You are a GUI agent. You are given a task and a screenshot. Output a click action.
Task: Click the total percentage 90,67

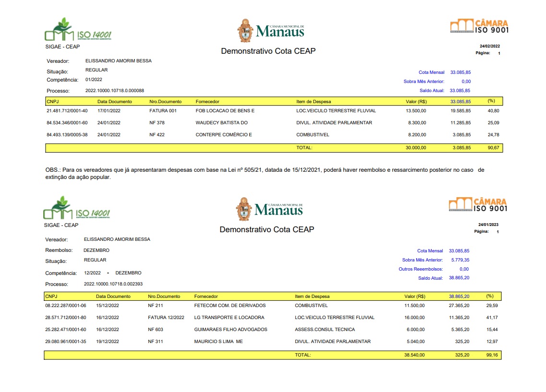494,148
